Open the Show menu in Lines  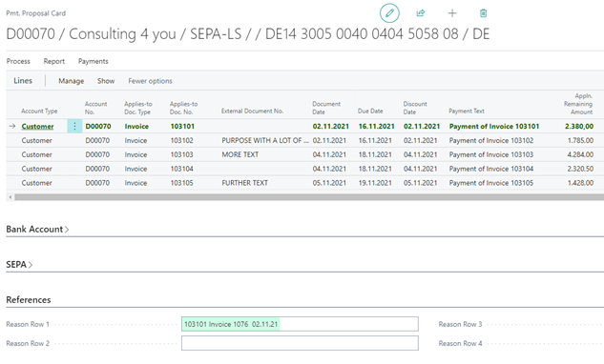coord(106,81)
